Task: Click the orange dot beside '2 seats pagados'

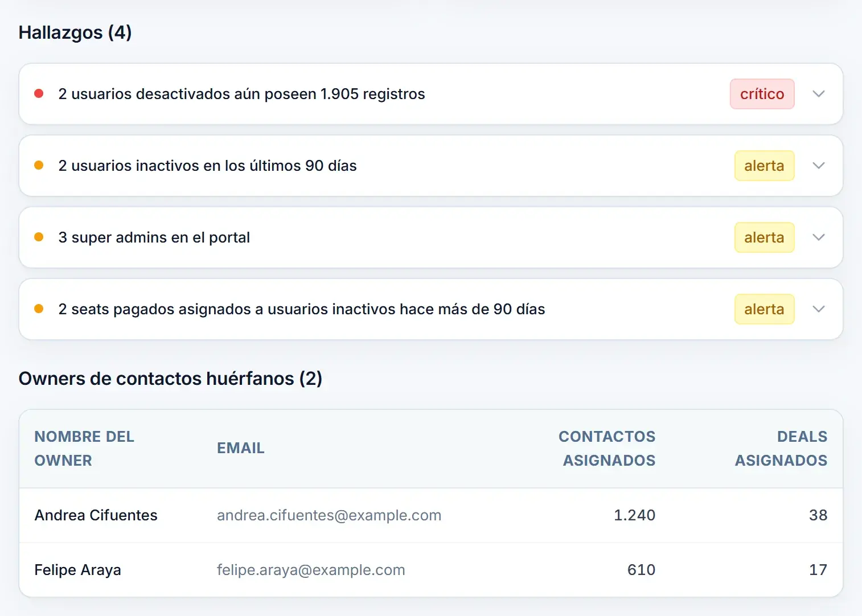Action: coord(39,309)
